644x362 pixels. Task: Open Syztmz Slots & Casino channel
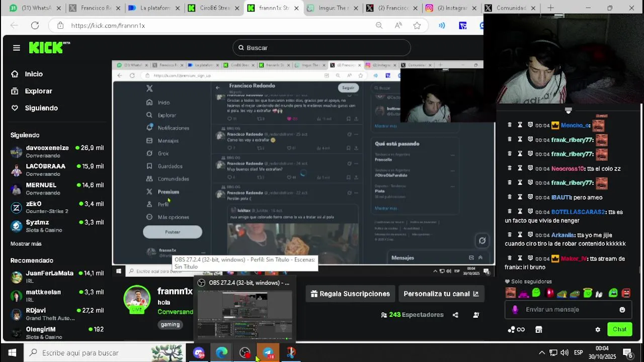click(x=57, y=226)
